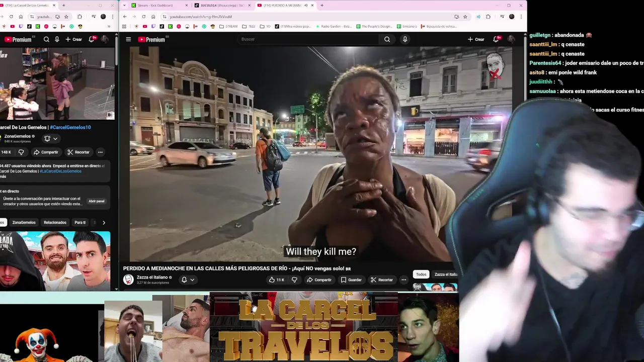Viewport: 644px width, 362px height.
Task: Click back arrow in right browser
Action: 125,17
